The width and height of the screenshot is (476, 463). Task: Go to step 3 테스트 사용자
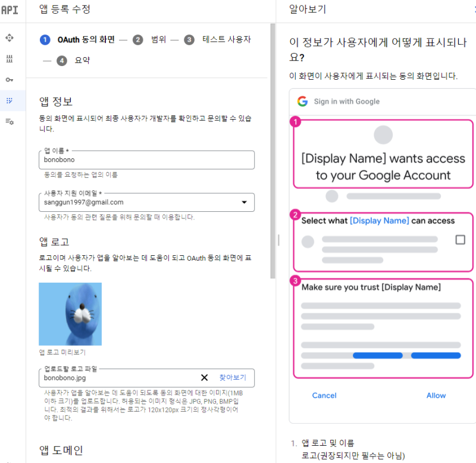[x=217, y=39]
